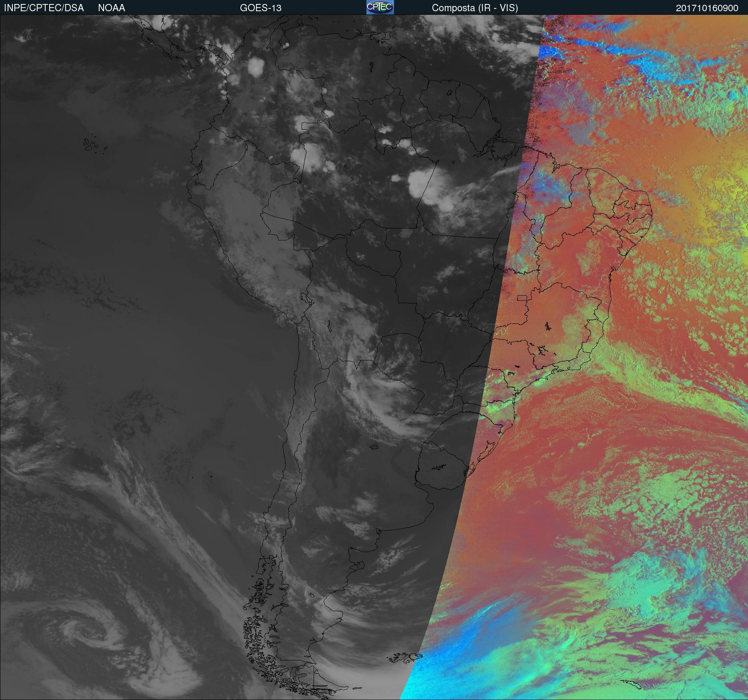Click the NOAA label in header
748x700 pixels.
112,8
